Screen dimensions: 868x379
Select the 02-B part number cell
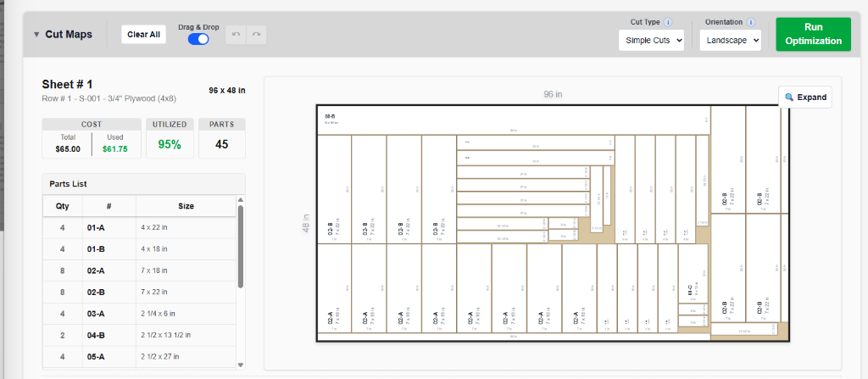click(x=109, y=293)
